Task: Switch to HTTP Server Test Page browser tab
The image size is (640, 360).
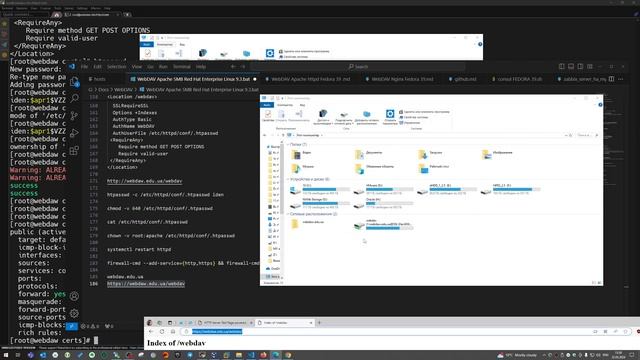Action: tap(225, 322)
